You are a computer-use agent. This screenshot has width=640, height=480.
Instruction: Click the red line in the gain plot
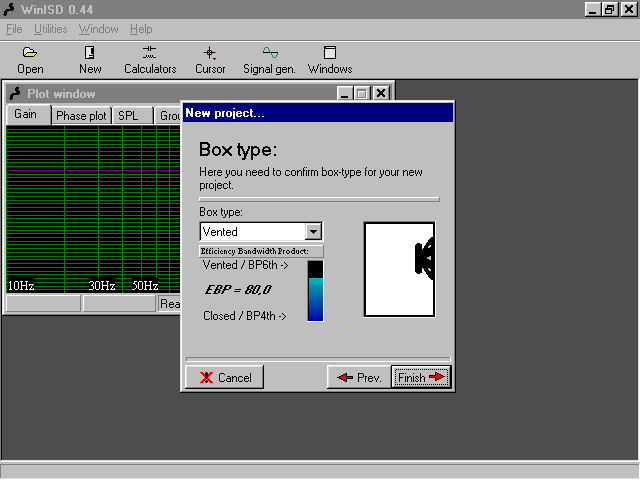(x=93, y=159)
